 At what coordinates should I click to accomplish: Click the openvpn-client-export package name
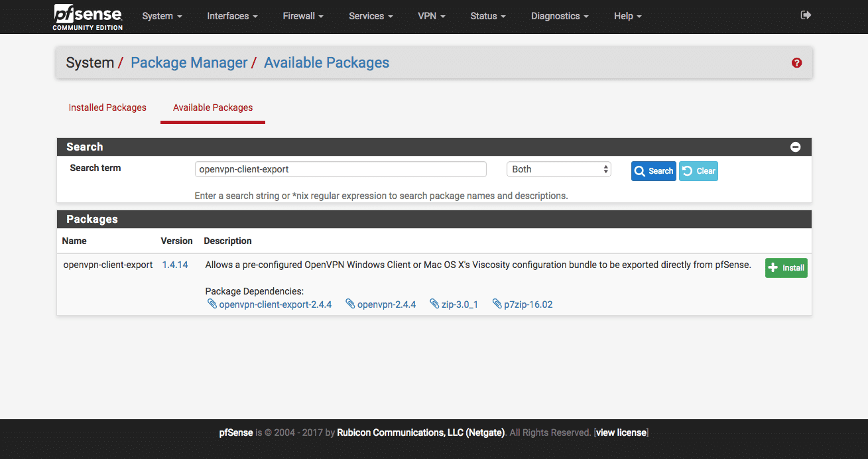point(108,265)
